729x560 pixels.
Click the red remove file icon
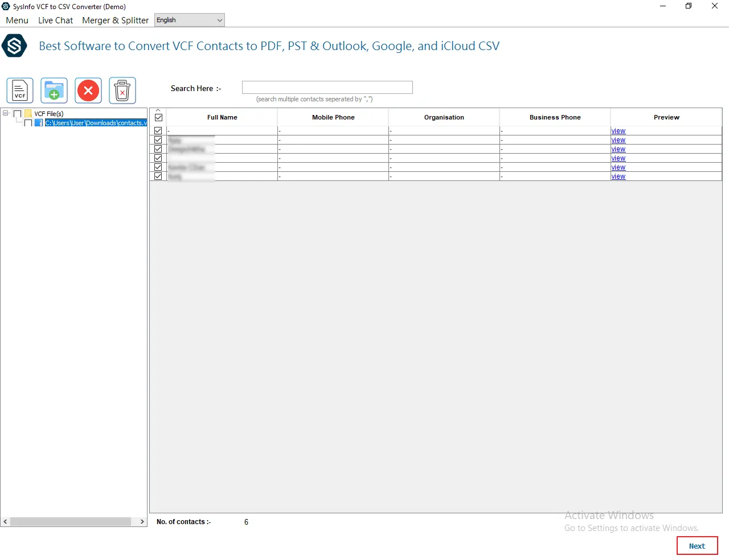[88, 90]
